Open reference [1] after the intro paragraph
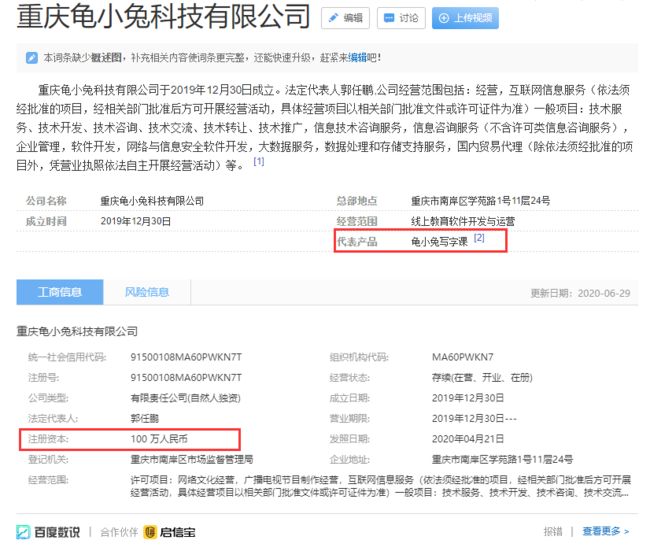The width and height of the screenshot is (650, 551). click(x=258, y=161)
